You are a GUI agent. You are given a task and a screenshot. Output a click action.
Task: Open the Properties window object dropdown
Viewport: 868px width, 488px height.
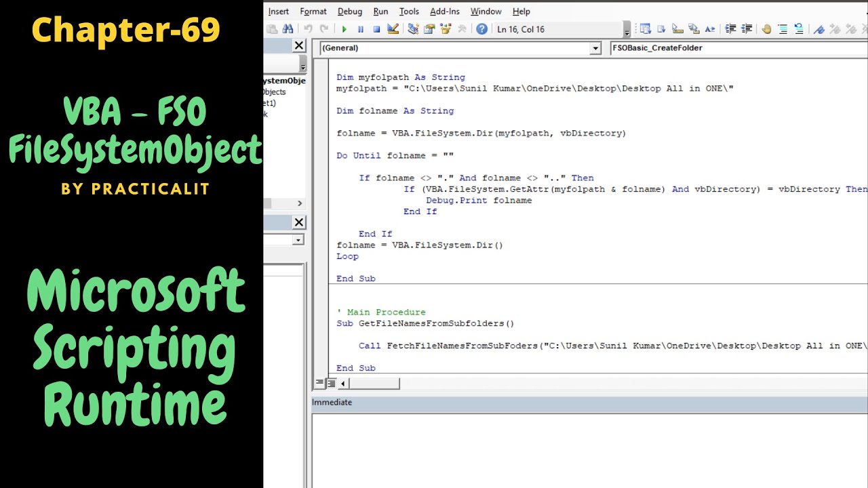298,240
